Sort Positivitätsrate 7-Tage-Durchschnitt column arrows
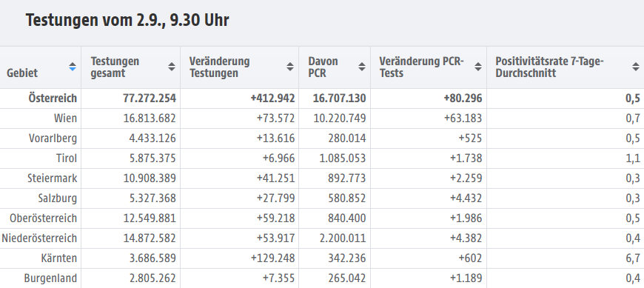644x288 pixels. (x=636, y=67)
